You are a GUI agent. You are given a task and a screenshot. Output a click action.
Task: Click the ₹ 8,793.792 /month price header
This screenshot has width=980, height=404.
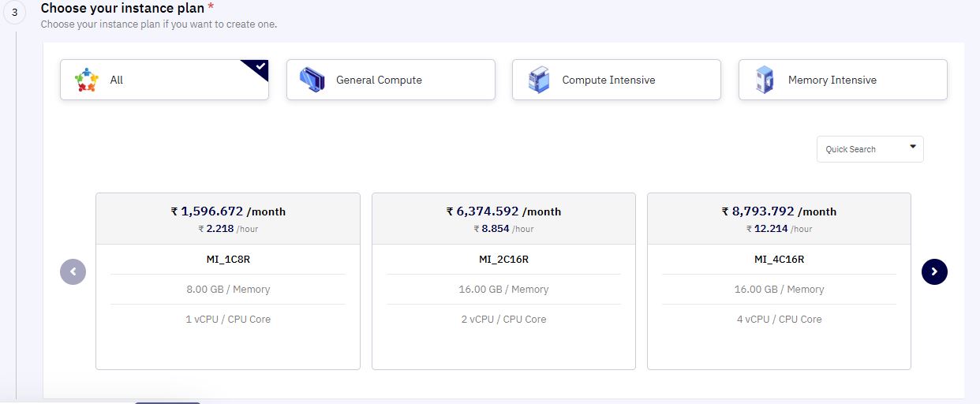[779, 211]
